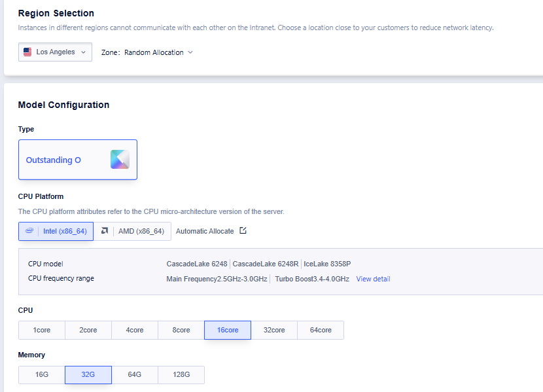
Task: Select the 64core CPU option
Action: [321, 330]
